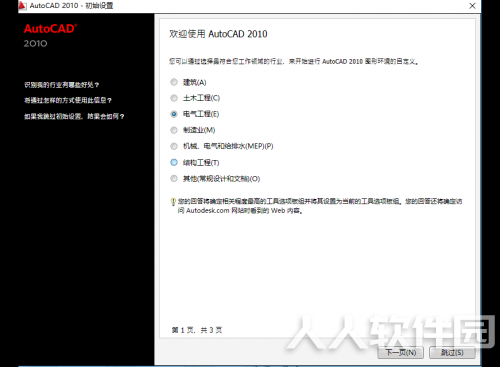Screen dimensions: 500x367
Task: Open the 如果我跳过初始设置，结果会如何？ link
Action: 74,116
